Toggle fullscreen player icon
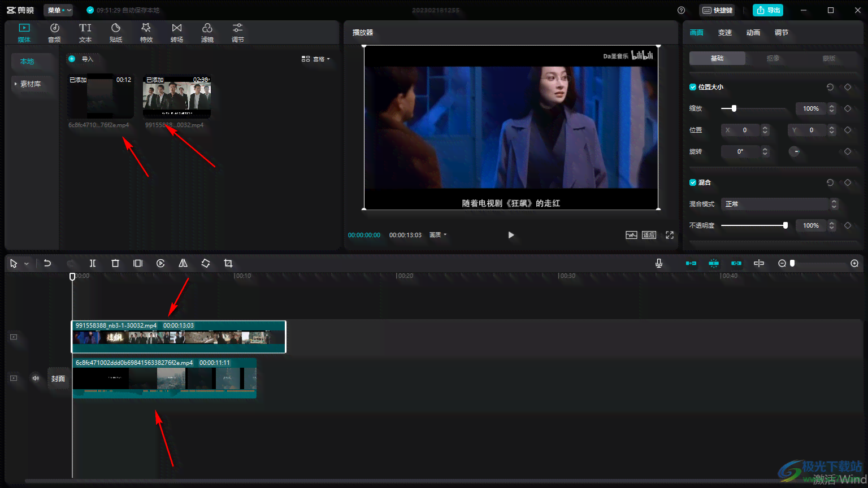868x488 pixels. point(670,235)
